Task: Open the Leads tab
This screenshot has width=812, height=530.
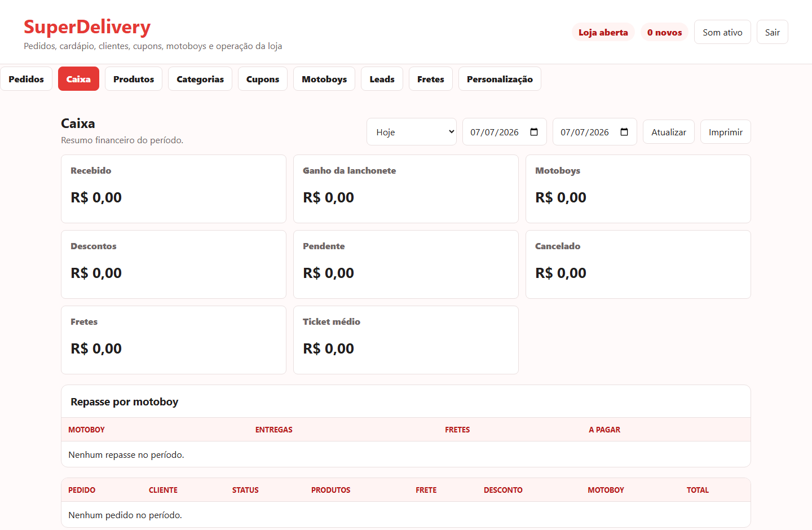Action: (382, 79)
